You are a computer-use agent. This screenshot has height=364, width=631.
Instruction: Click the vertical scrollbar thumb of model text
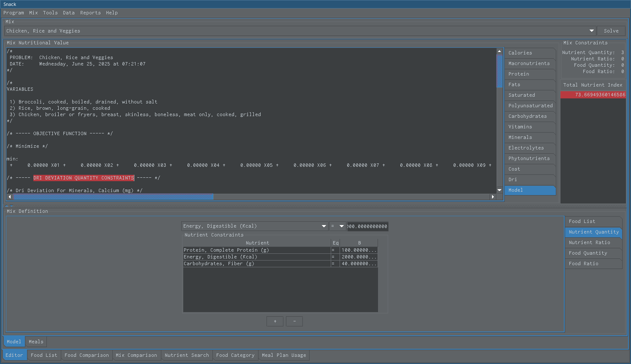click(x=500, y=71)
